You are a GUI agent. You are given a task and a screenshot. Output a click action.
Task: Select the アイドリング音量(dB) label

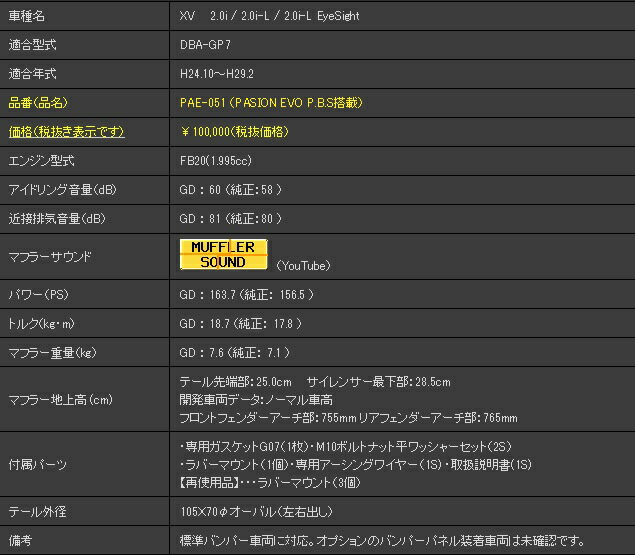tap(62, 190)
